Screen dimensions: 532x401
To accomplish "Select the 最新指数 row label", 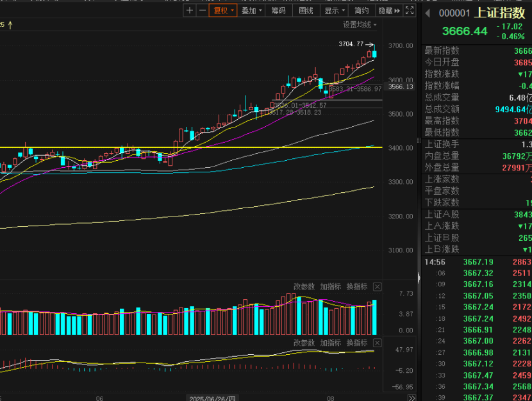I will pos(442,51).
